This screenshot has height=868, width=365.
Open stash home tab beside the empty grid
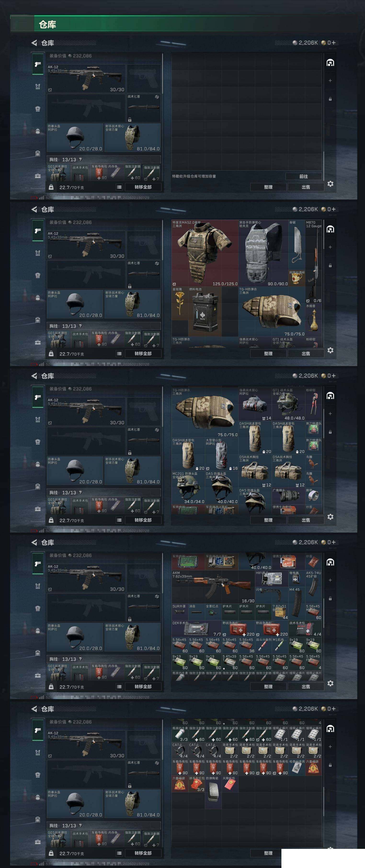click(330, 63)
